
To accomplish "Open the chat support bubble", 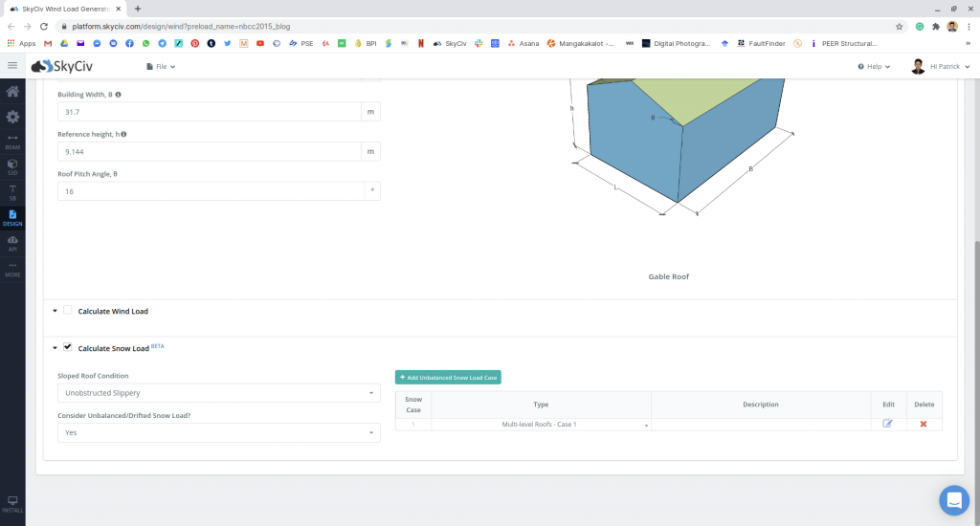I will coord(953,500).
